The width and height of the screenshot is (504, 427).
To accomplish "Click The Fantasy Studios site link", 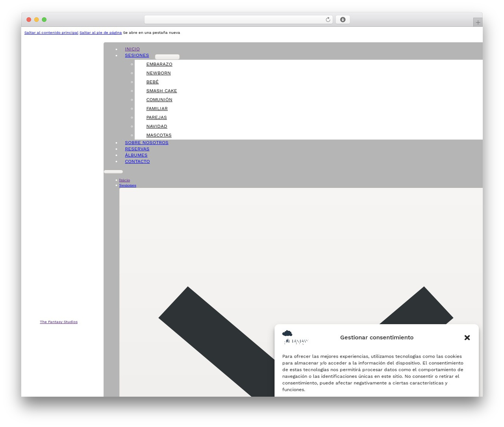I will (59, 322).
